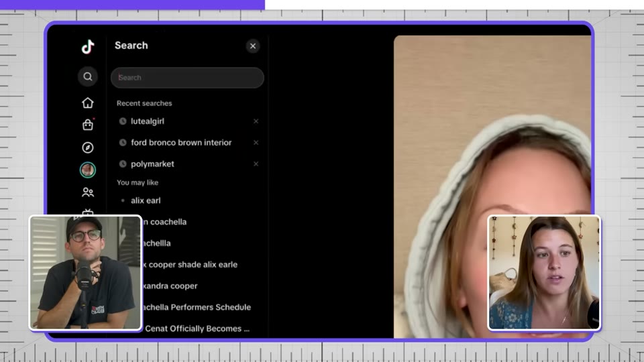This screenshot has height=362, width=644.
Task: Open Friends people icon
Action: pos(87,192)
